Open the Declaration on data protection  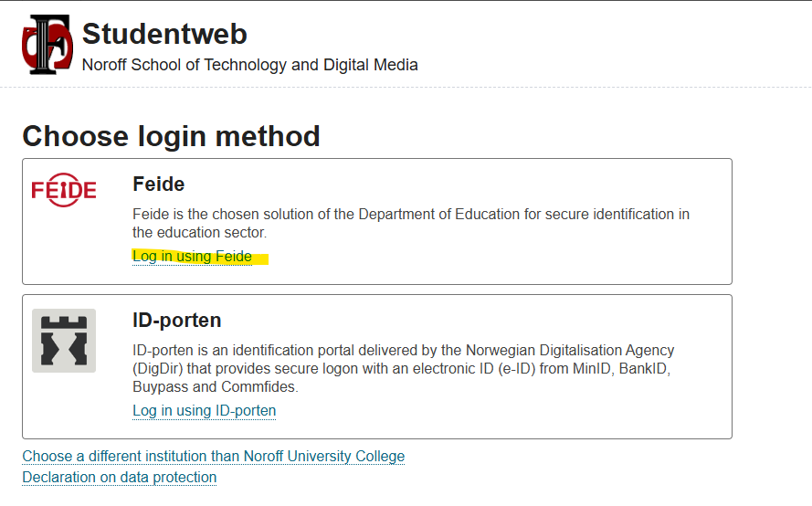(x=120, y=478)
